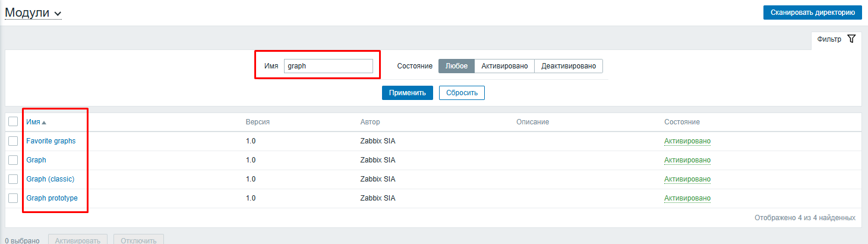Viewport: 868px width, 244px height.
Task: Toggle Активировано status of Favorite graphs
Action: (x=687, y=141)
